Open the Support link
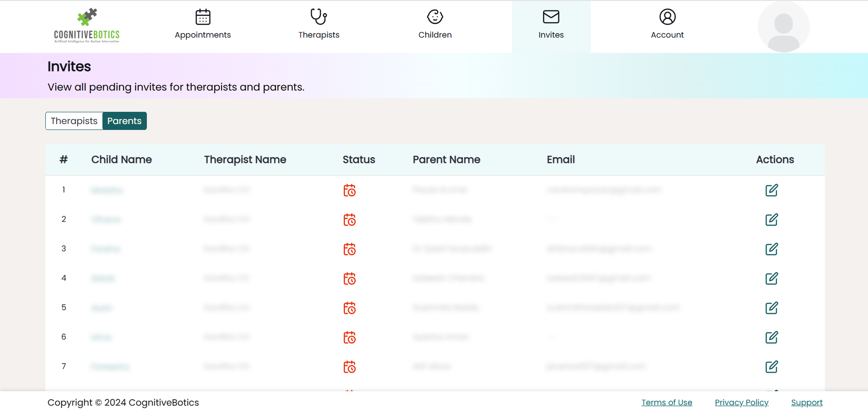 807,402
